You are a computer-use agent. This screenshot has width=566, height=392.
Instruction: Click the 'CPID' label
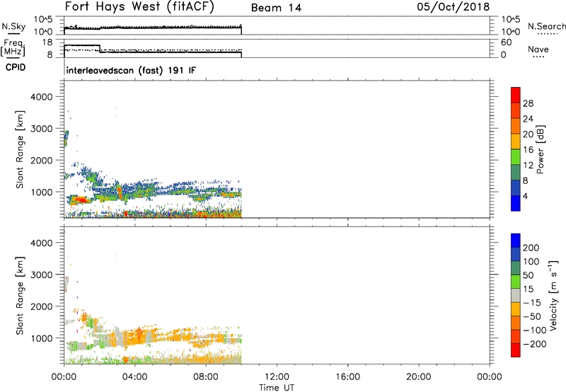pyautogui.click(x=16, y=67)
